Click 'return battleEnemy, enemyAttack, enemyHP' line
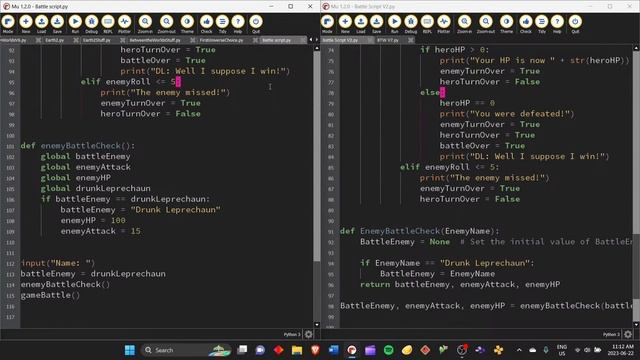This screenshot has width=640, height=360. coord(460,284)
